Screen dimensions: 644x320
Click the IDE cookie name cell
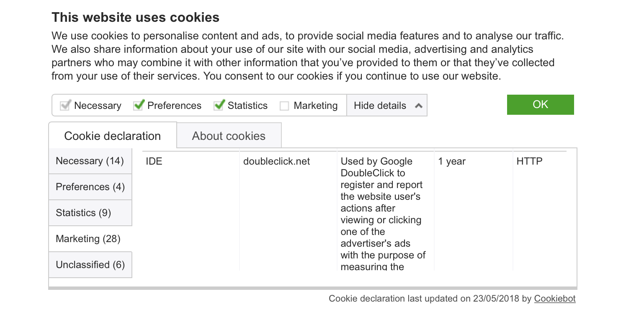154,162
